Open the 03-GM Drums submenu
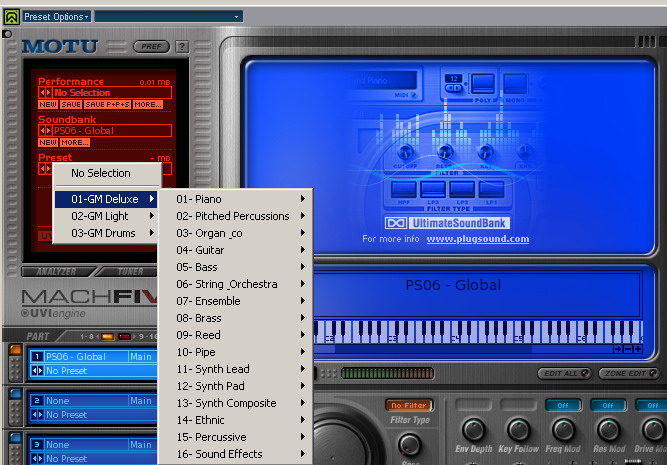 pyautogui.click(x=106, y=233)
